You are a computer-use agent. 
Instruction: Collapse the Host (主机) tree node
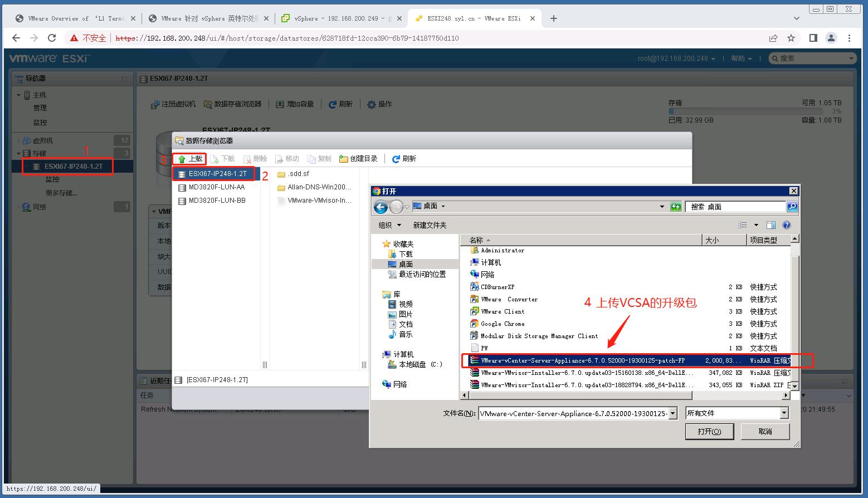coord(18,95)
